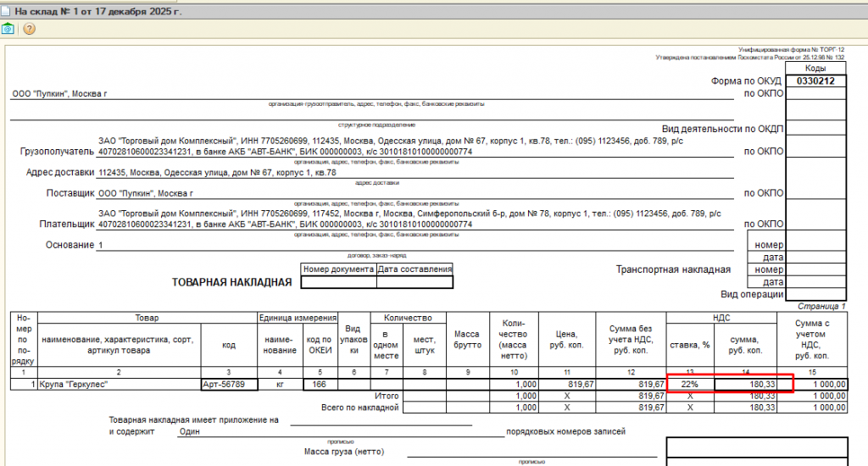Click the "Коды" header cell
The height and width of the screenshot is (466, 868).
pyautogui.click(x=815, y=68)
